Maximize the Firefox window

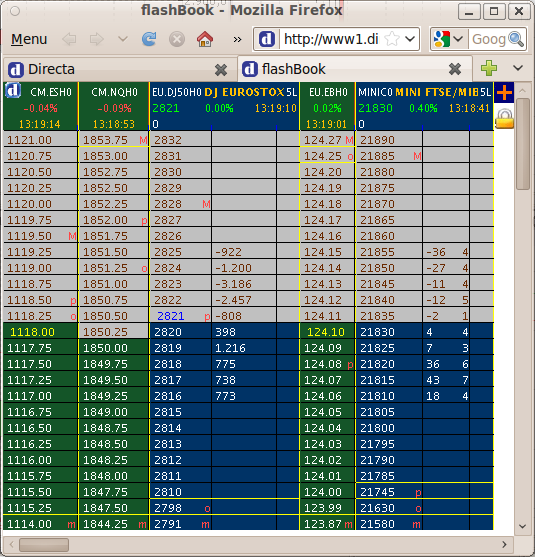pos(494,11)
